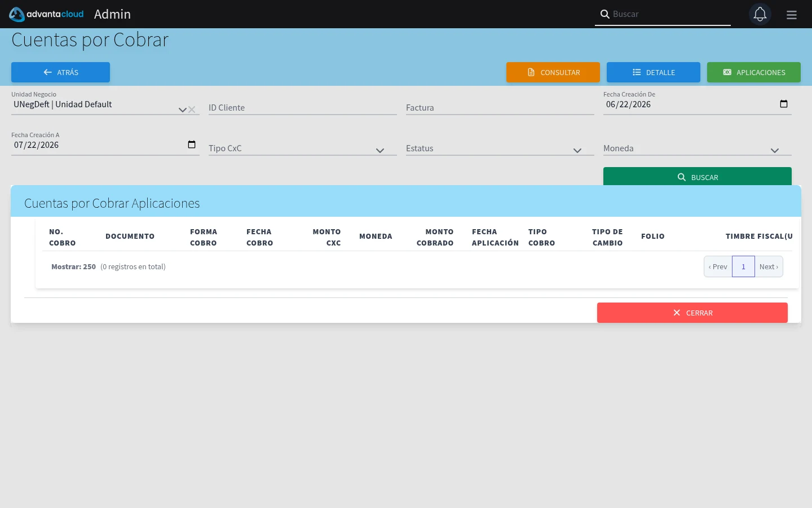This screenshot has width=812, height=508.
Task: Open DETALLE view
Action: [654, 72]
